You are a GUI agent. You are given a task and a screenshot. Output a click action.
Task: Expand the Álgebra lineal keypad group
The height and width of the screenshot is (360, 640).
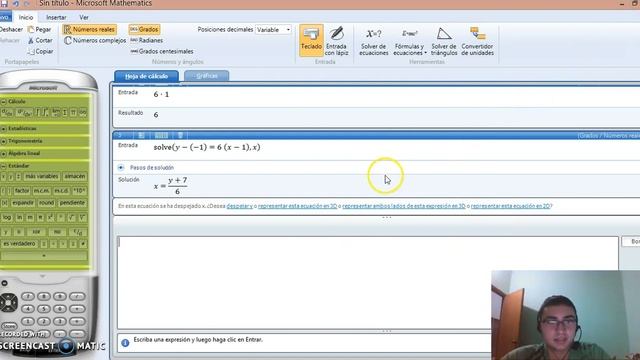4,153
